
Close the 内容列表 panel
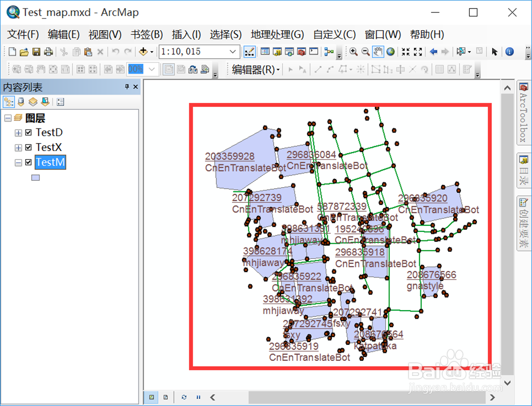(x=136, y=87)
